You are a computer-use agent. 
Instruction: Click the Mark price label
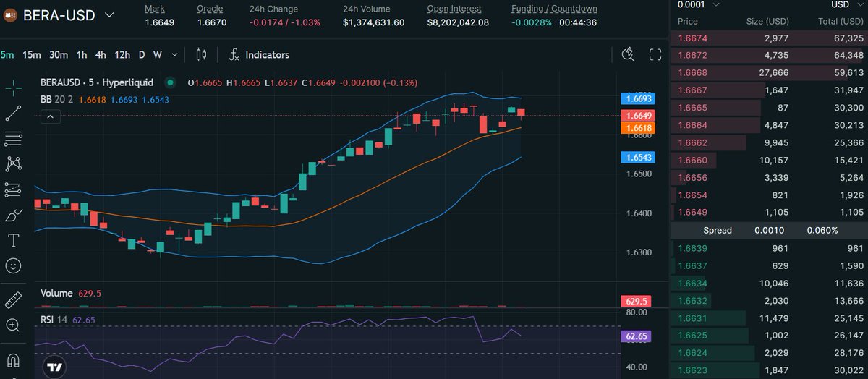coord(154,9)
